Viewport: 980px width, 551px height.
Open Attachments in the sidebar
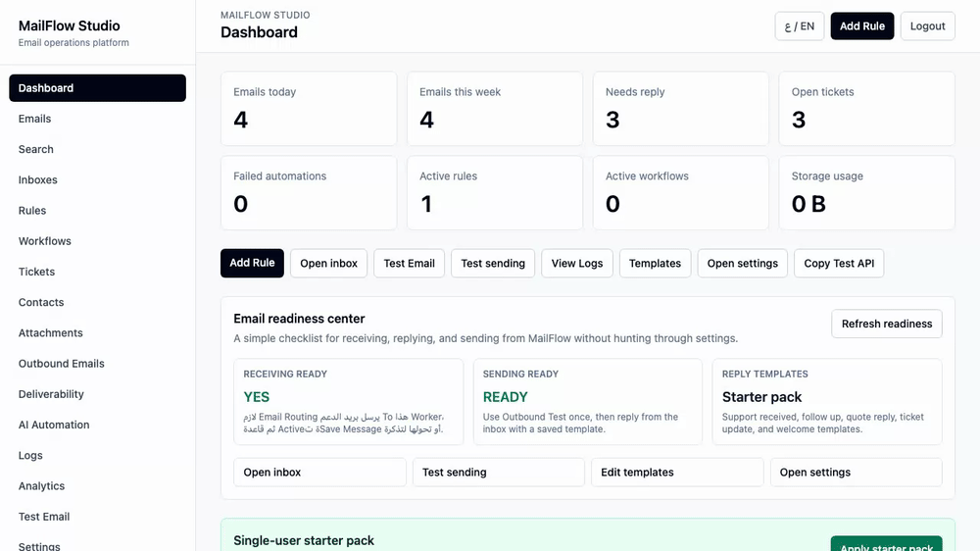[x=97, y=333]
